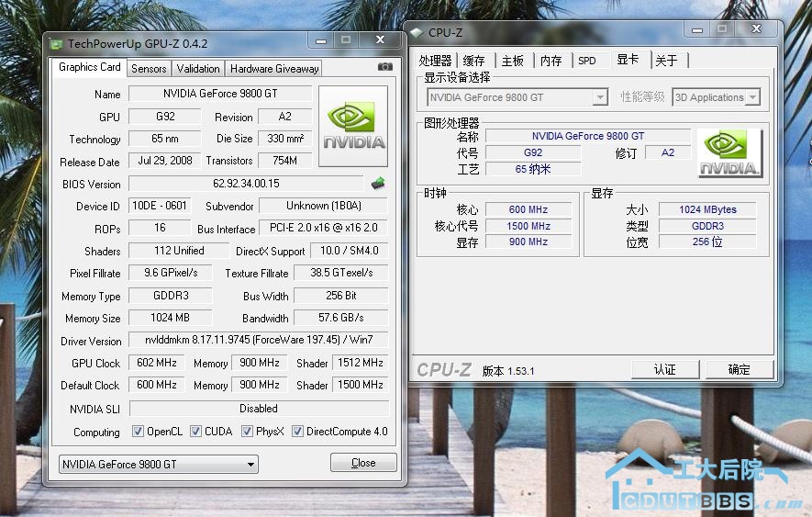Toggle the CUDA checkbox
Viewport: 812px width, 517px height.
[195, 431]
